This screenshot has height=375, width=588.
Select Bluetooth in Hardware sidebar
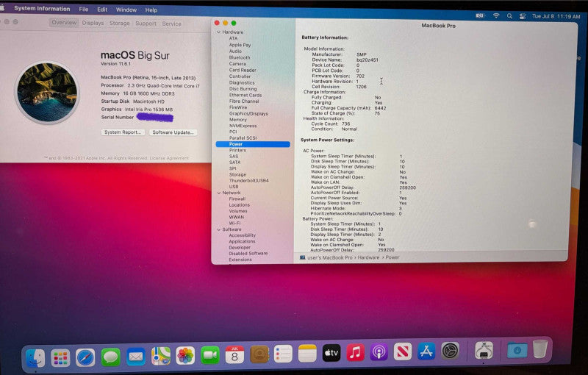(240, 57)
